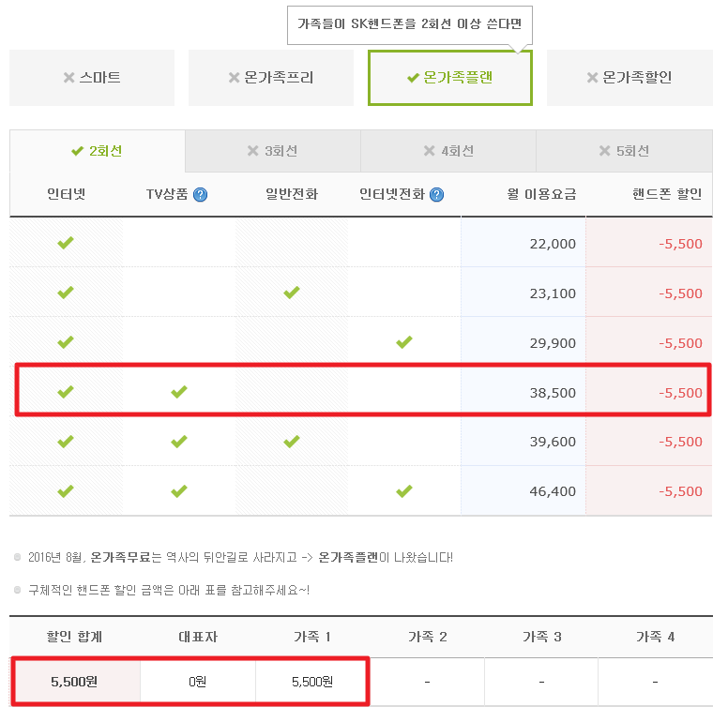Click the help icon beside 인터넷전화
Viewport: 728px width, 722px height.
click(x=436, y=195)
